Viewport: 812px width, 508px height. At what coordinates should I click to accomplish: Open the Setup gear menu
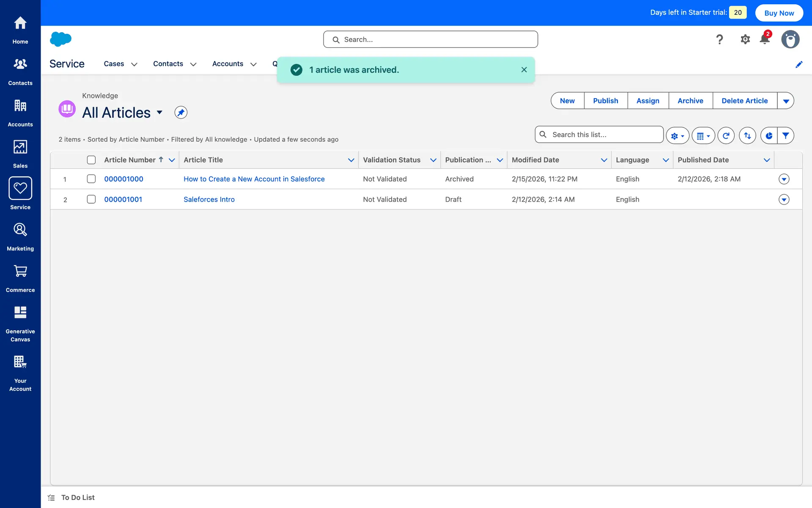click(x=745, y=39)
